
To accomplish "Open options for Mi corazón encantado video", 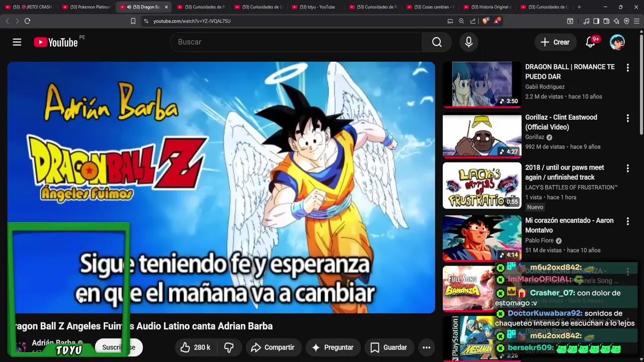I will point(627,221).
